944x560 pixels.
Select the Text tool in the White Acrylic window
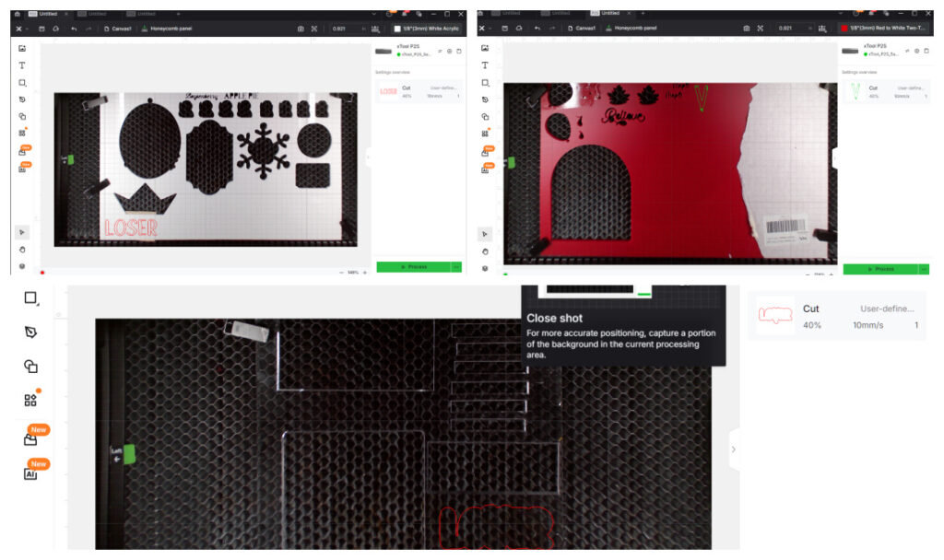[22, 65]
